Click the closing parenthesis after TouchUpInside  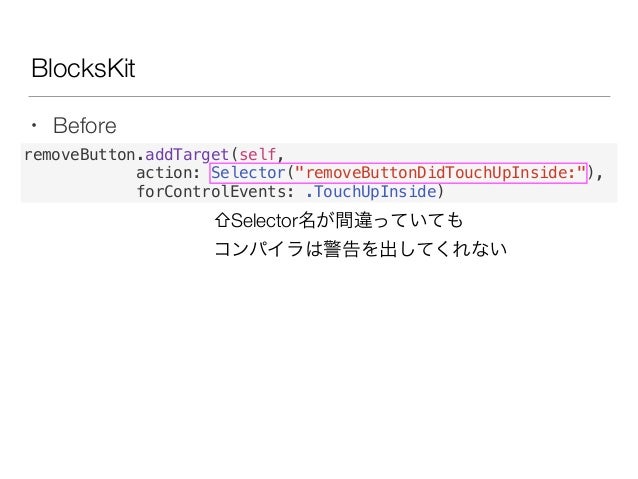coord(440,192)
